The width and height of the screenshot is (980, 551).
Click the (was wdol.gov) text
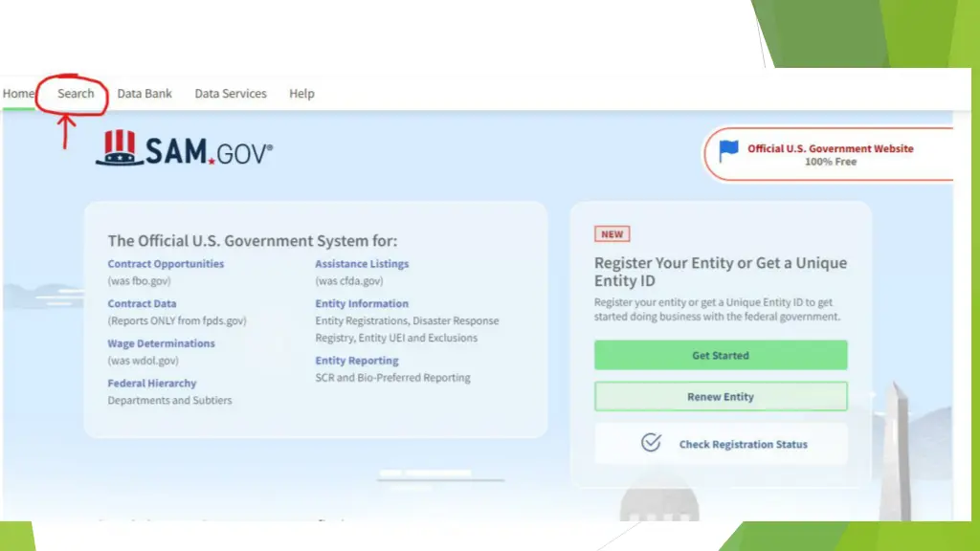144,361
